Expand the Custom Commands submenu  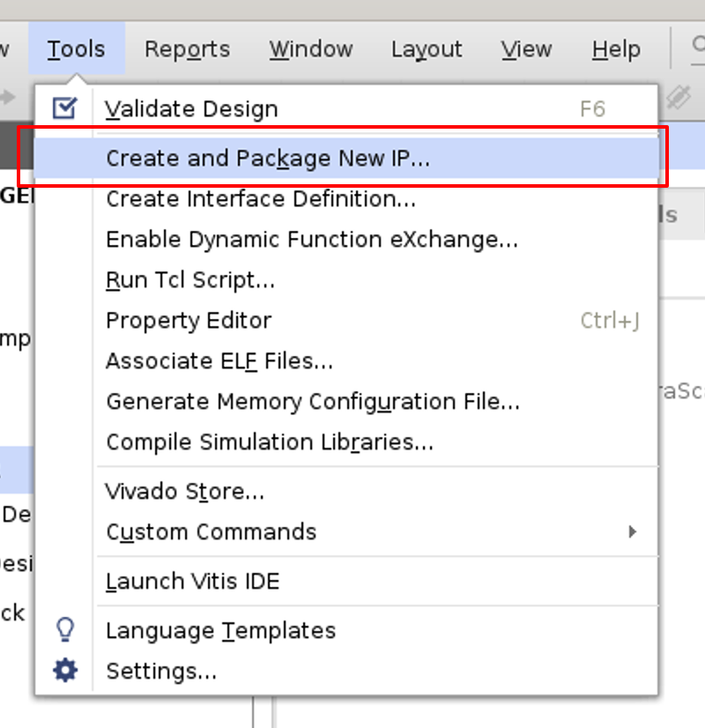pyautogui.click(x=211, y=532)
